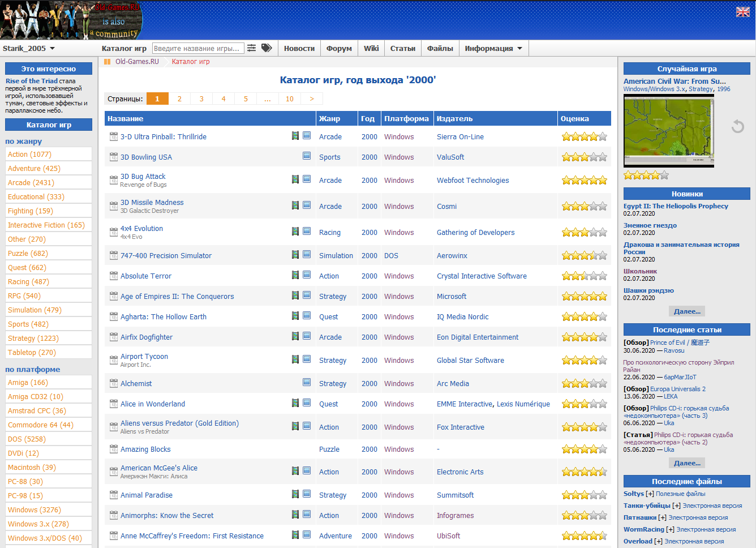Rate Amazing Blocks using its star rating
This screenshot has height=548, width=756.
(584, 449)
